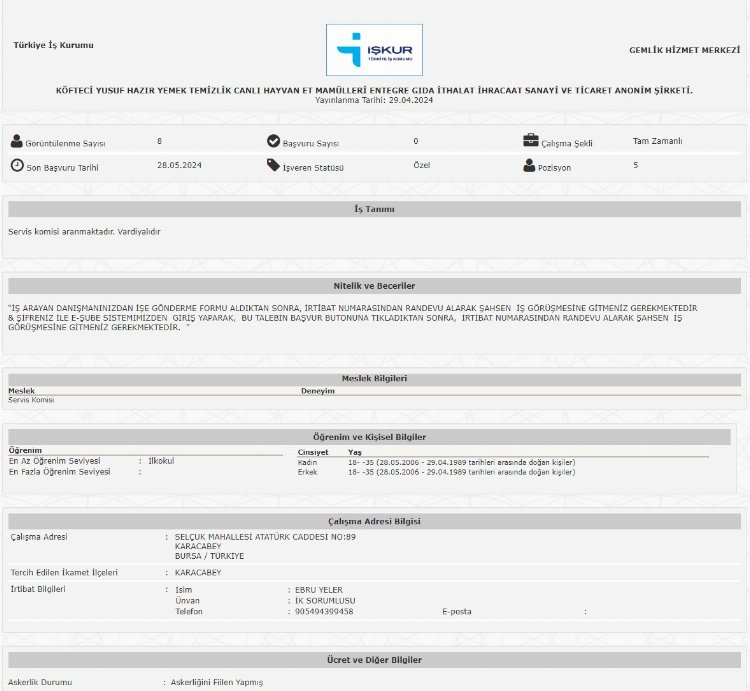Click the Nitelik ve Beceriler section header
This screenshot has height=691, width=750.
click(374, 285)
